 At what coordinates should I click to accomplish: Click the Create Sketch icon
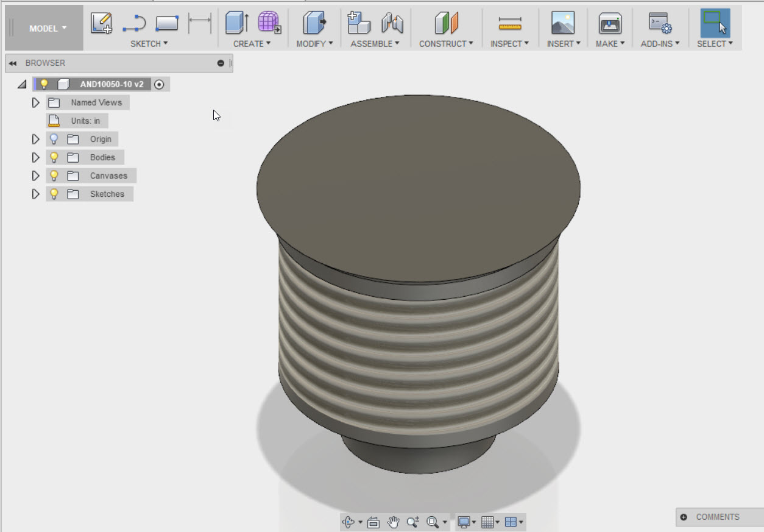(x=101, y=23)
